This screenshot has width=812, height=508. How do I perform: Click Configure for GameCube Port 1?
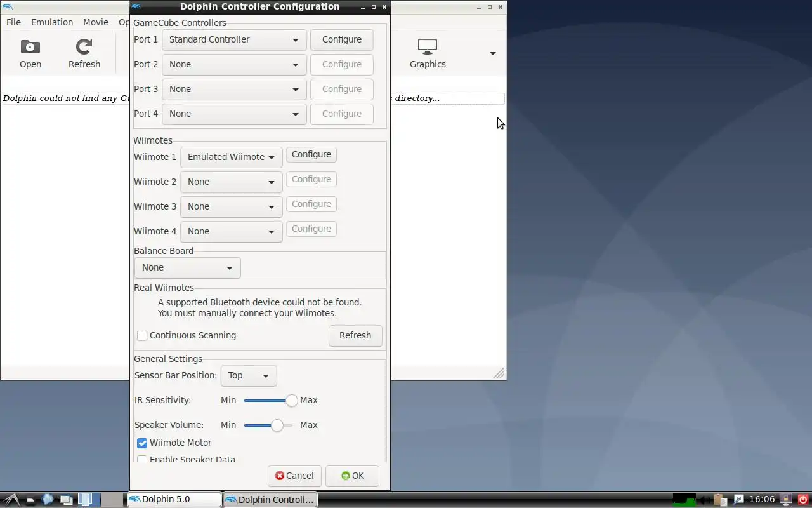pos(341,39)
